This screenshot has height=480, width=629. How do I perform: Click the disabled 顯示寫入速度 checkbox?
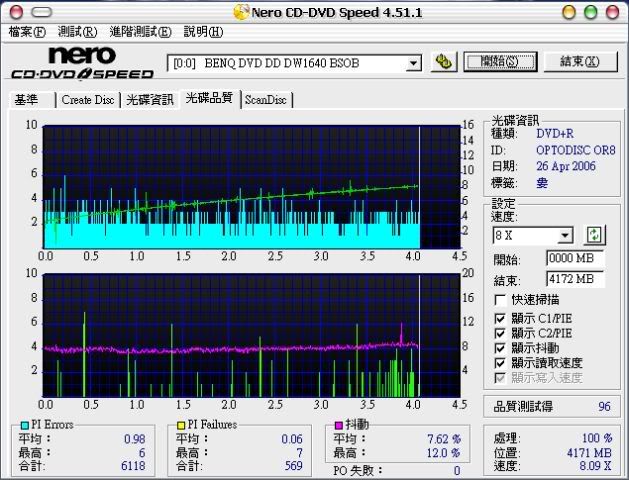(500, 377)
